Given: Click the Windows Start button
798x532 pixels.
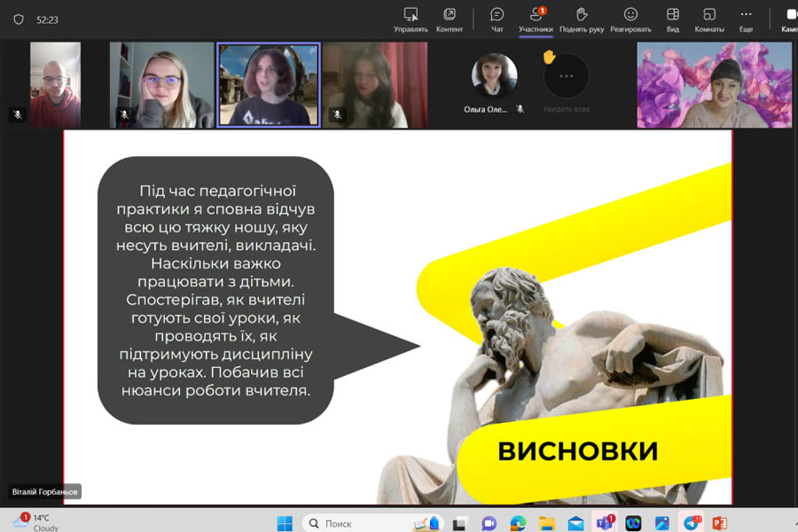Looking at the screenshot, I should 285,522.
